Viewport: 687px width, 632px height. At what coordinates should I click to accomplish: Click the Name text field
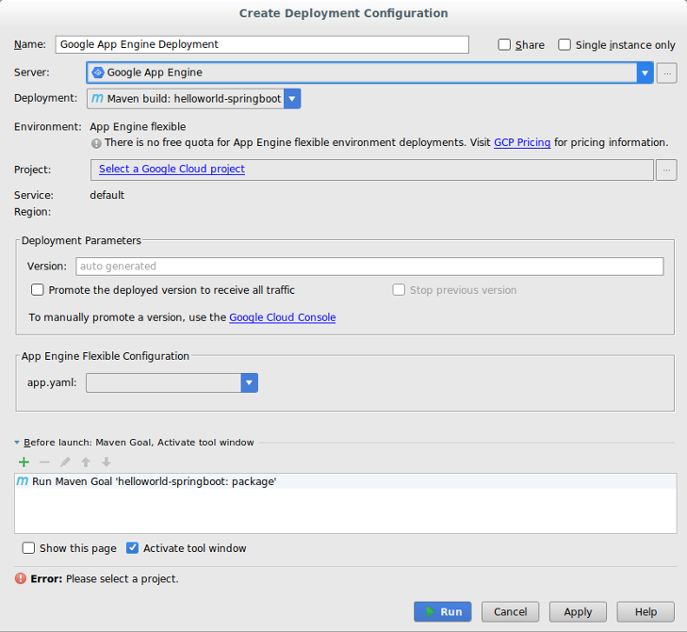262,44
